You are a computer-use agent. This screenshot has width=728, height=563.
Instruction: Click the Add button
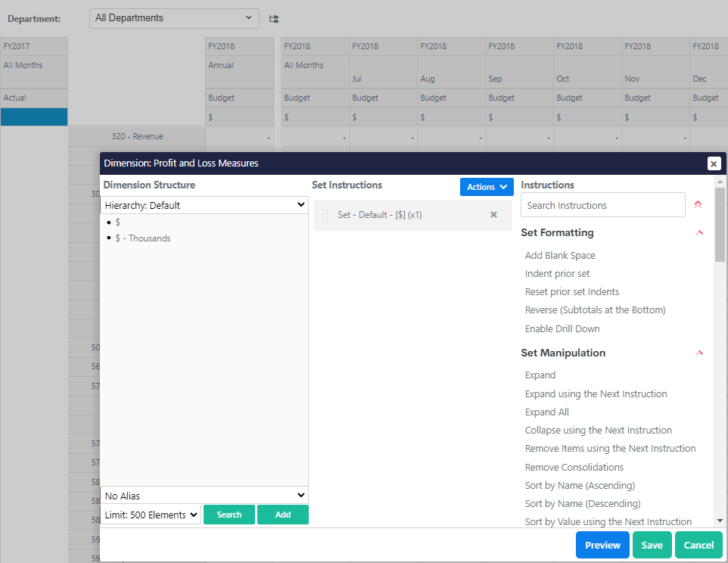(x=283, y=515)
